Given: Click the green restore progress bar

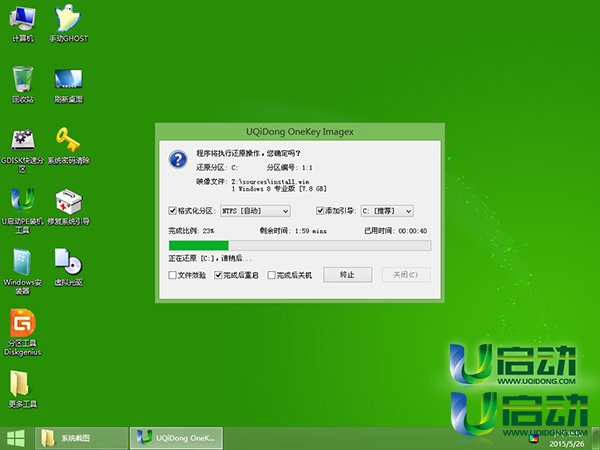Looking at the screenshot, I should [300, 245].
